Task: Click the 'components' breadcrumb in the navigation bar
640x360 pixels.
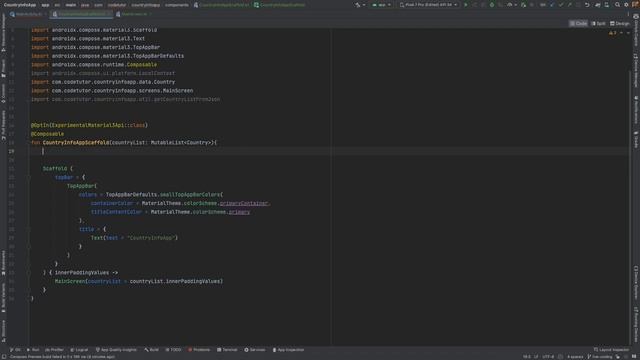Action: pyautogui.click(x=177, y=5)
